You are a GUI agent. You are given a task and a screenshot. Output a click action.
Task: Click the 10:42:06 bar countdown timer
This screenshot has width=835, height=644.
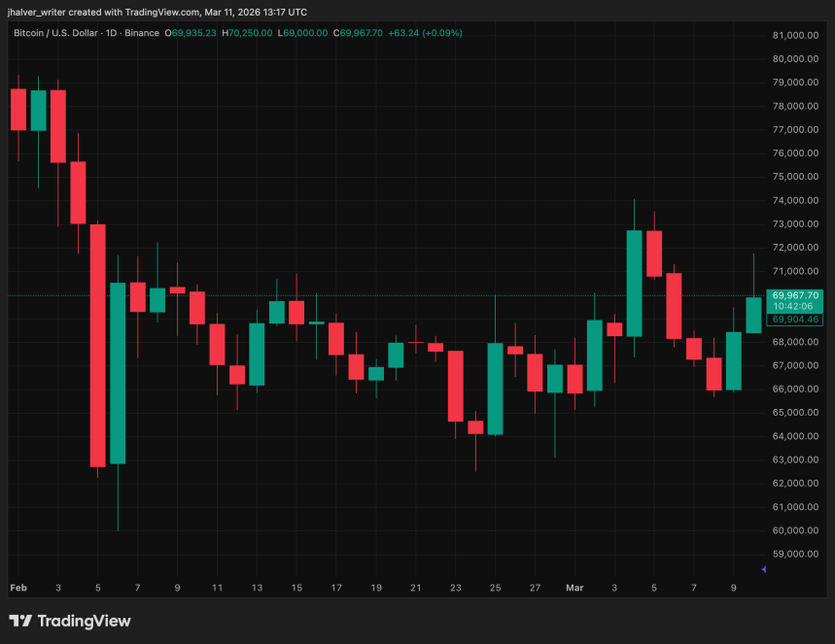pyautogui.click(x=795, y=305)
